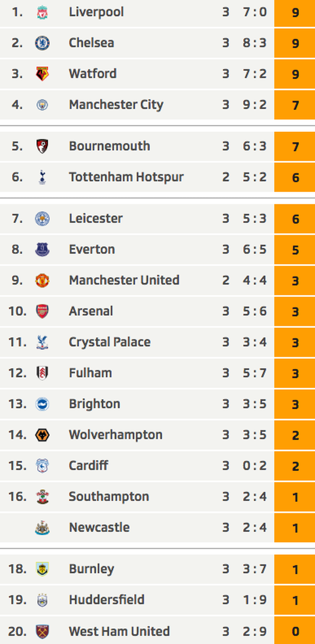Click the Liverpool club crest icon
Screen dimensions: 315x644
42,12
